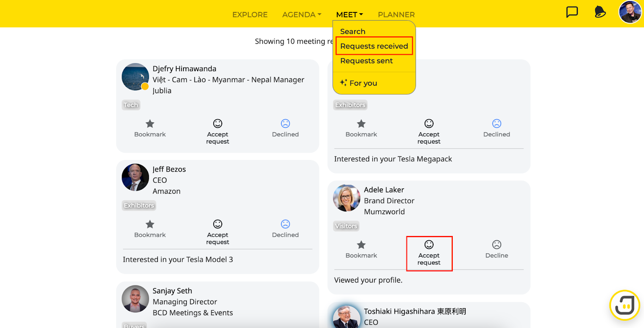This screenshot has width=644, height=328.
Task: Accept Djefry Himawanda's meeting request
Action: 218,132
